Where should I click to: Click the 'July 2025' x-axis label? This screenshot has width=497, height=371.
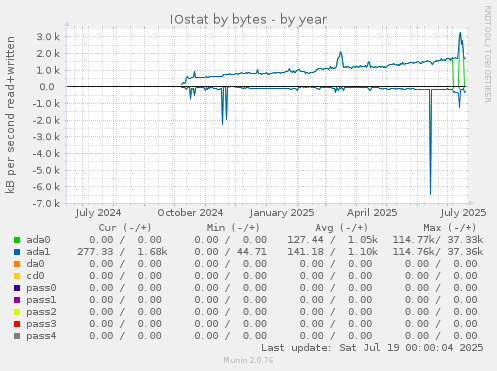point(463,213)
